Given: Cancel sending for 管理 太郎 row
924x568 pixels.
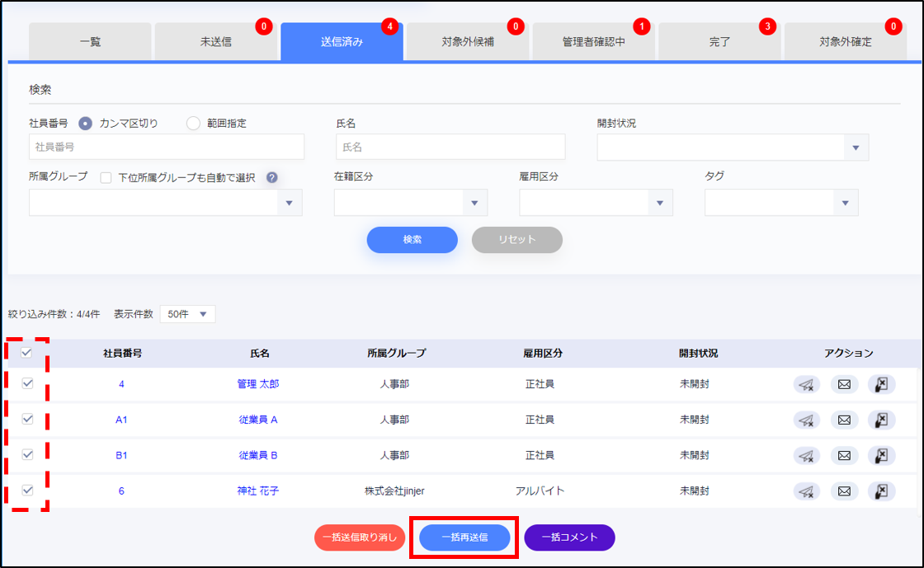Looking at the screenshot, I should point(807,384).
